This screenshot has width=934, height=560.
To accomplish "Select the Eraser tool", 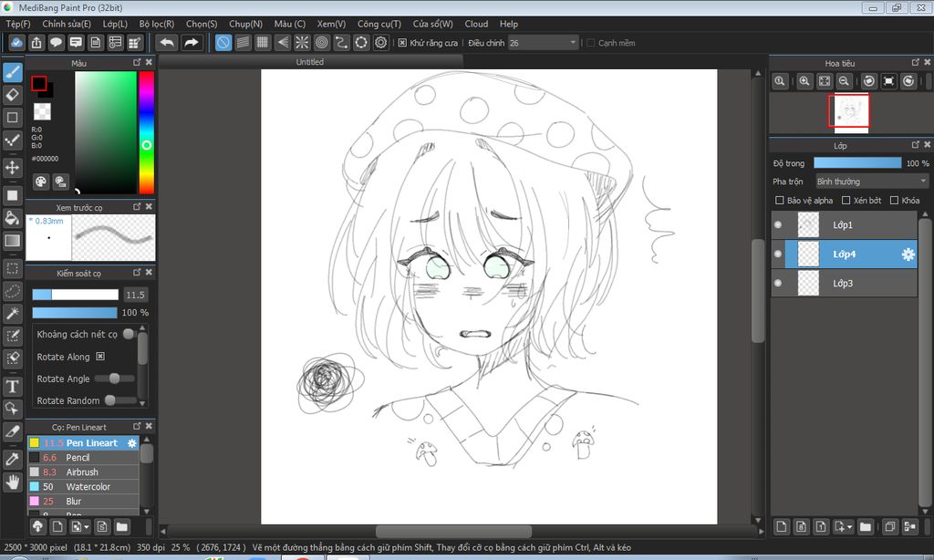I will tap(13, 95).
